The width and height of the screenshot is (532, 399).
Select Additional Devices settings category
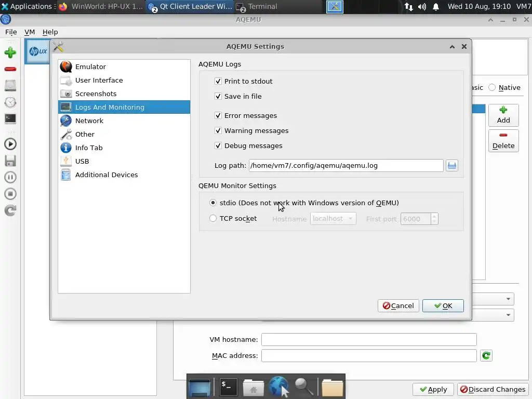(124, 175)
